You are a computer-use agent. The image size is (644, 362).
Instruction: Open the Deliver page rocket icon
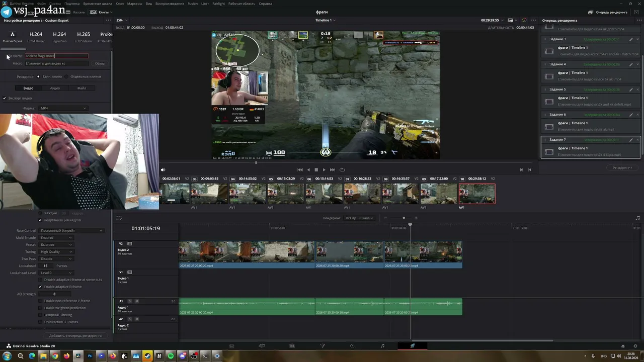tap(413, 346)
